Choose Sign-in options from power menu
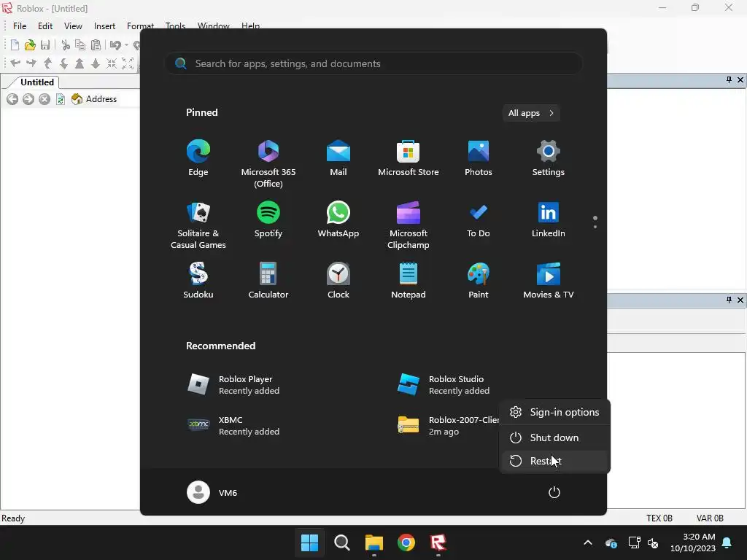 [x=554, y=413]
